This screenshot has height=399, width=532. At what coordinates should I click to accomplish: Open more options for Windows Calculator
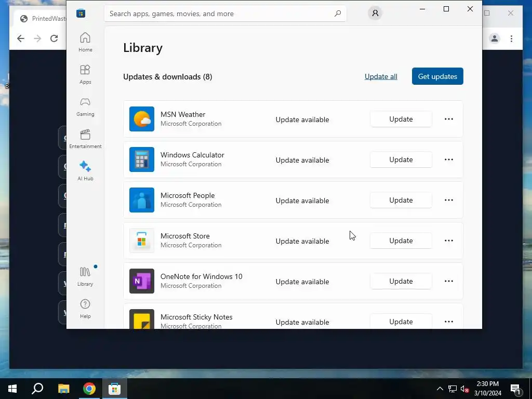[x=449, y=159]
